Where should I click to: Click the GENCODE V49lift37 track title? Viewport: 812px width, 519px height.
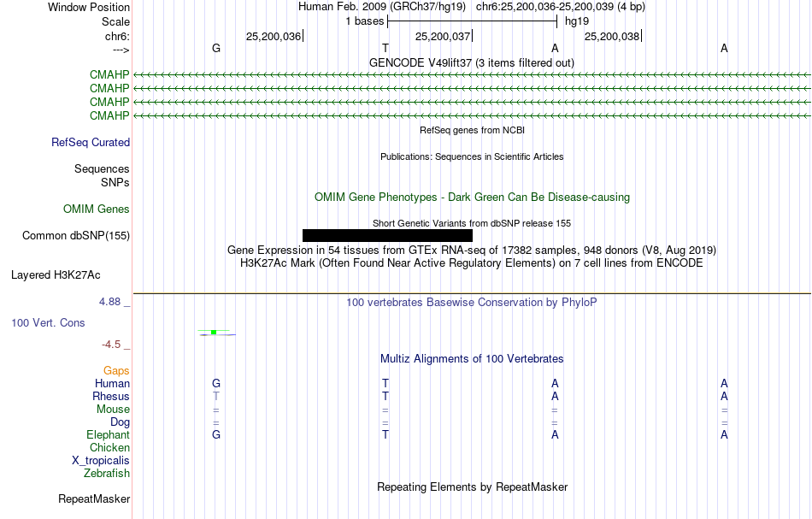click(472, 63)
